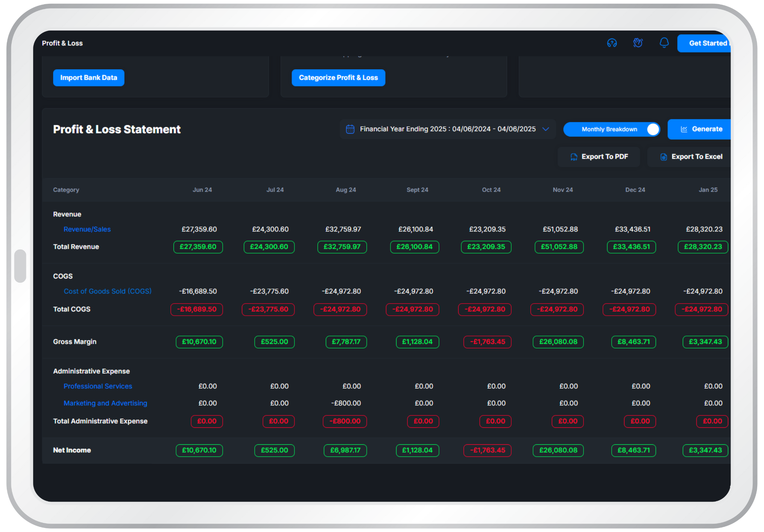The image size is (764, 532).
Task: Open Marketing and Advertising link
Action: click(x=105, y=403)
